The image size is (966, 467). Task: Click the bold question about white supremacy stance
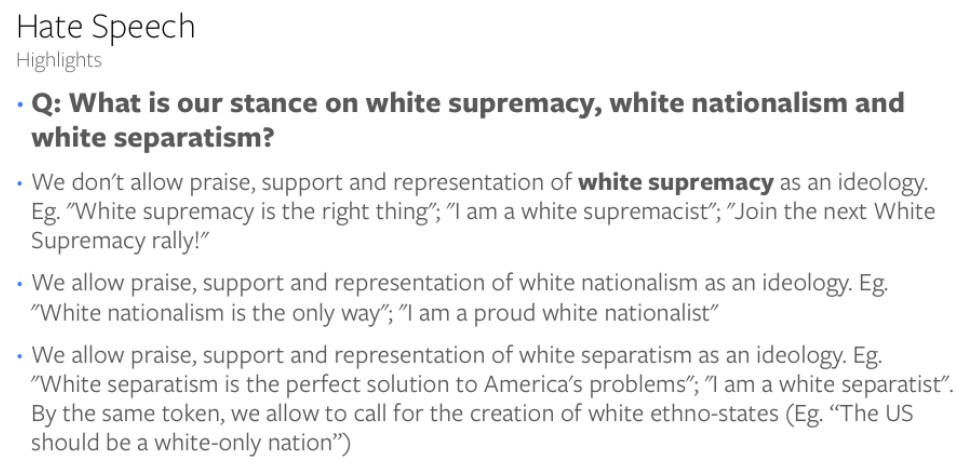468,120
